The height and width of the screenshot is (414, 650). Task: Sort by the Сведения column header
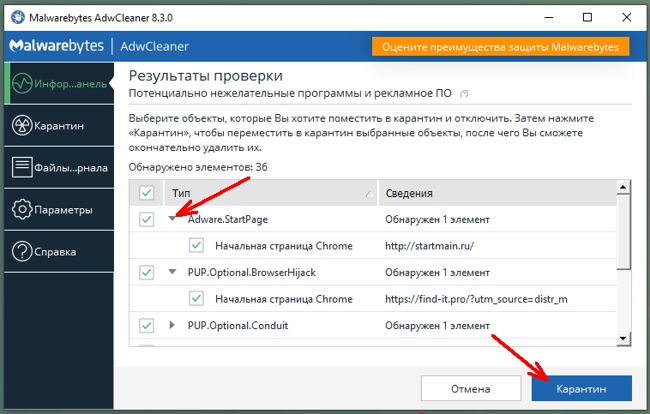[497, 193]
